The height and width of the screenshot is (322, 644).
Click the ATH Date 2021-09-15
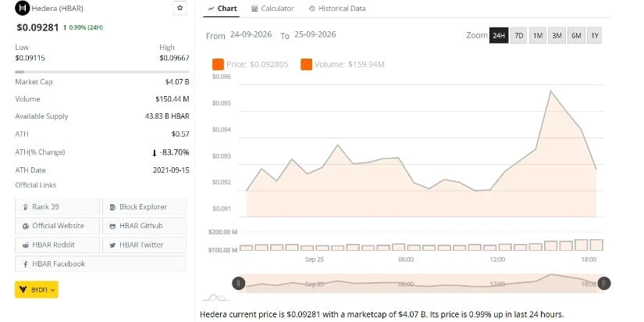tap(171, 170)
